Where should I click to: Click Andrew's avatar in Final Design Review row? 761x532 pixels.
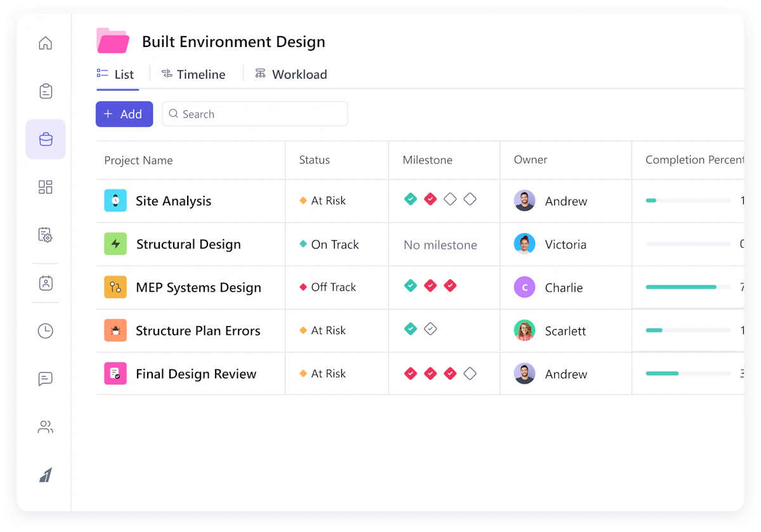[524, 373]
